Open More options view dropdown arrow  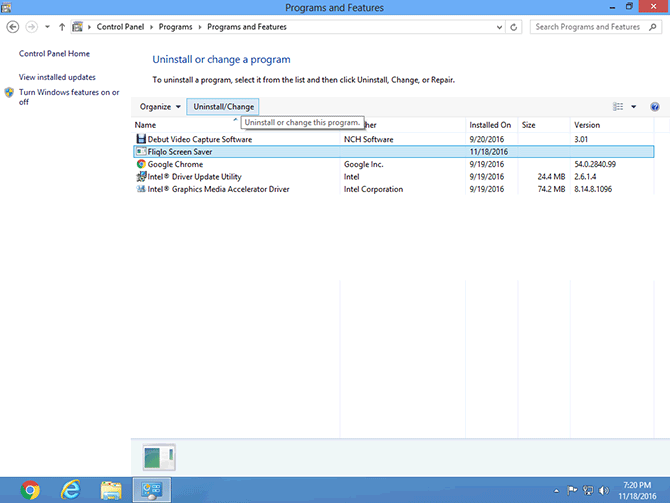coord(634,106)
